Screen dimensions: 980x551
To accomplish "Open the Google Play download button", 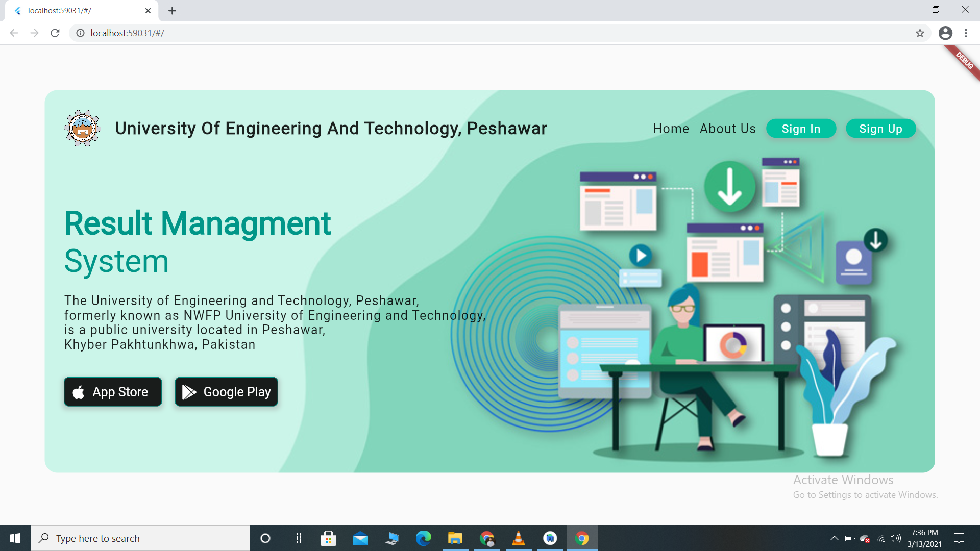I will 226,392.
